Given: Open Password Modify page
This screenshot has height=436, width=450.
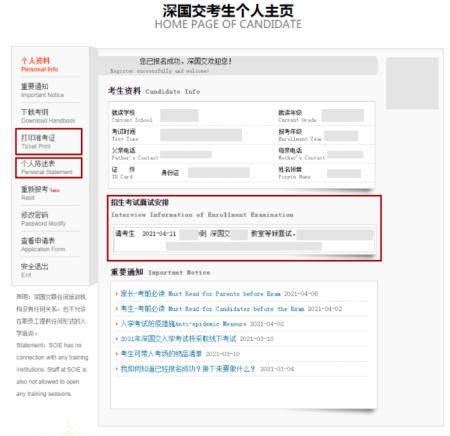Looking at the screenshot, I should 43,219.
